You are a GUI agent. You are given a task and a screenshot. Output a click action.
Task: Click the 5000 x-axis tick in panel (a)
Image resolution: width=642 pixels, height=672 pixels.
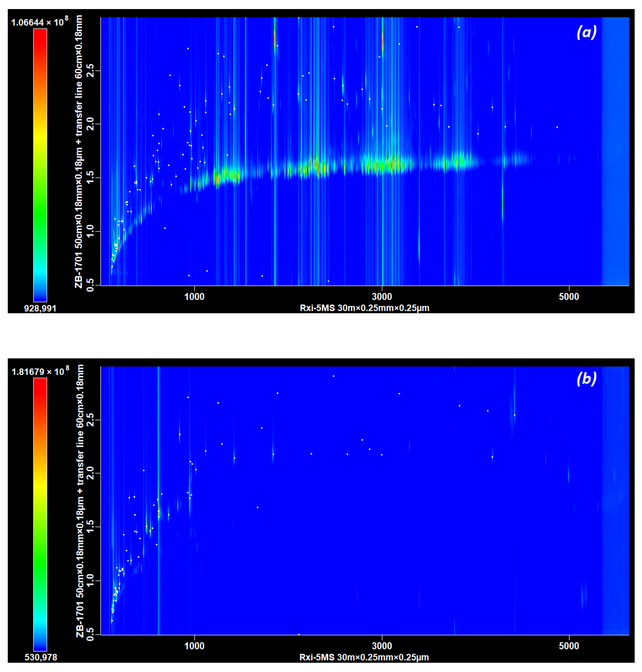(569, 297)
